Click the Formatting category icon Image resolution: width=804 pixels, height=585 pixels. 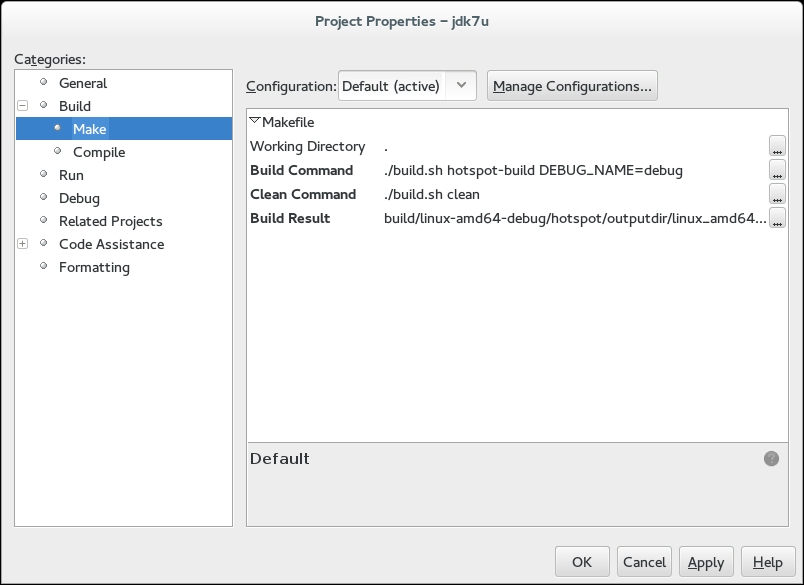(42, 267)
